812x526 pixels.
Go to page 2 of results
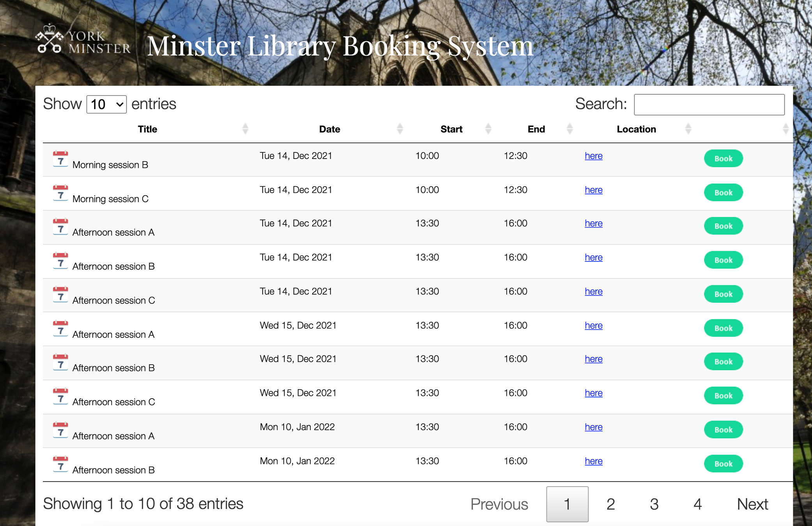[610, 504]
